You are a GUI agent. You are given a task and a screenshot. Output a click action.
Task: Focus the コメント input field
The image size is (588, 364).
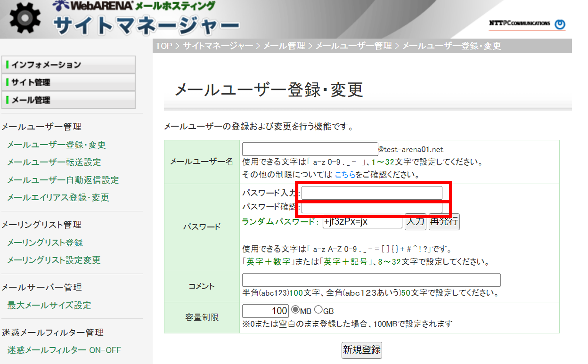pyautogui.click(x=371, y=280)
